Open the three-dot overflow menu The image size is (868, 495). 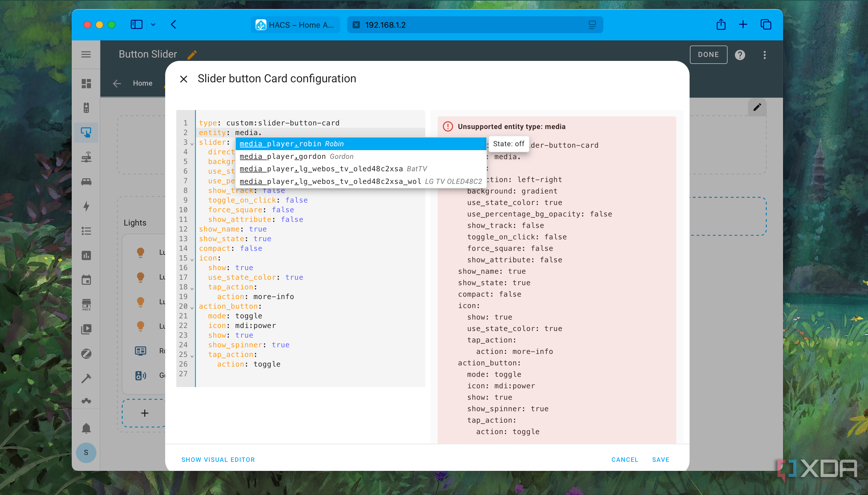tap(765, 55)
